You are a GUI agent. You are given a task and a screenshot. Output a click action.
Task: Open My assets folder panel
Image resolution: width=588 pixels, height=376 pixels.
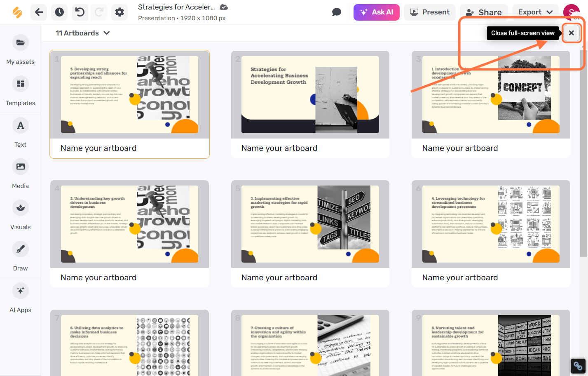coord(20,50)
